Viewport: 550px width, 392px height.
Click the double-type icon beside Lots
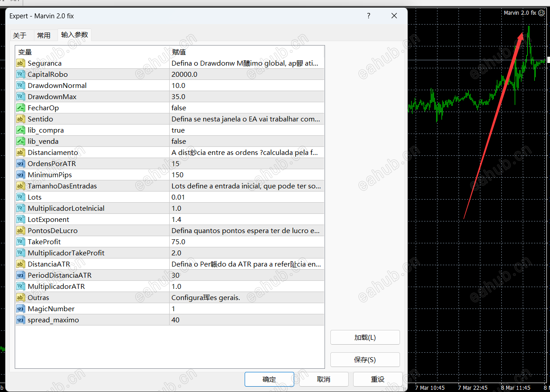[21, 197]
